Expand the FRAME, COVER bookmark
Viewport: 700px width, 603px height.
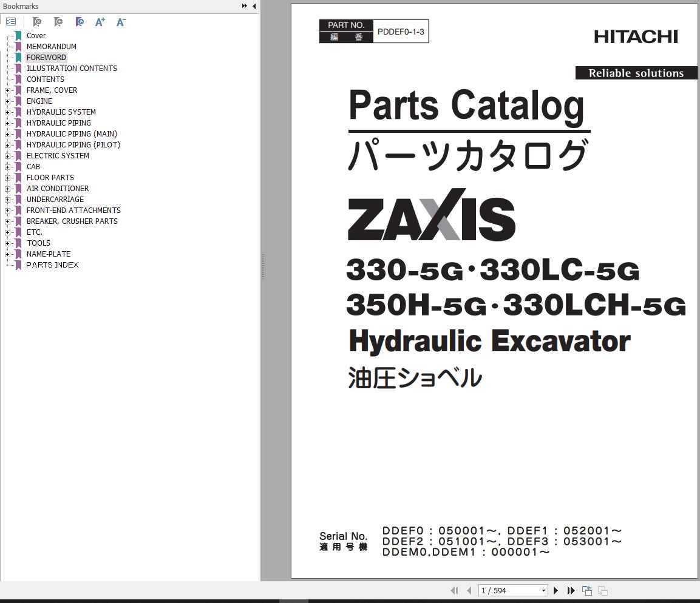(x=7, y=90)
